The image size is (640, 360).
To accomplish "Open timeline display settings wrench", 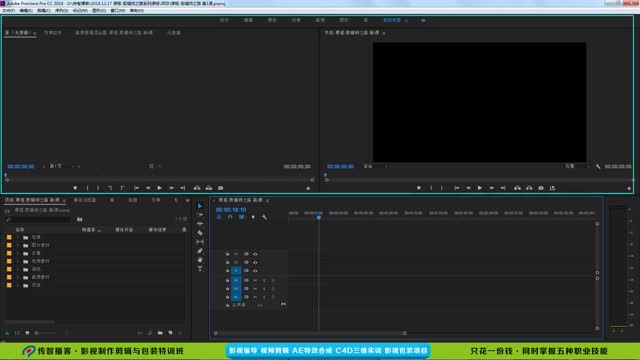I will 264,217.
